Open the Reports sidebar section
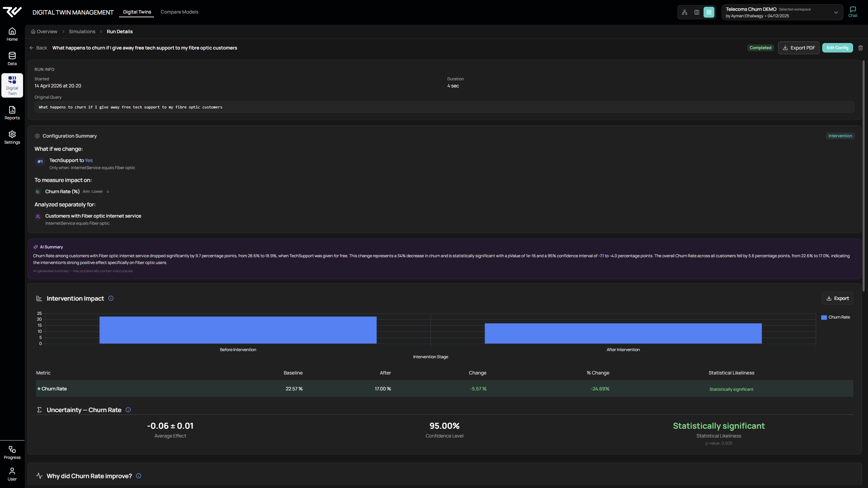The image size is (868, 488). [12, 113]
